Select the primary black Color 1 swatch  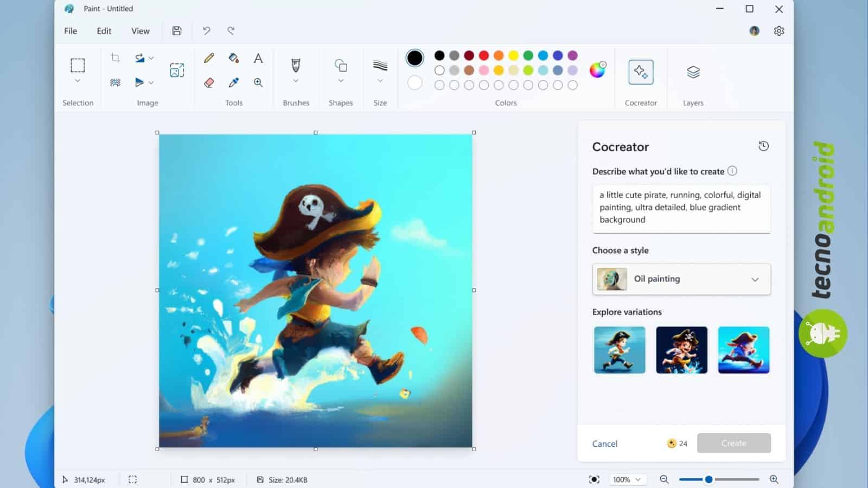415,58
